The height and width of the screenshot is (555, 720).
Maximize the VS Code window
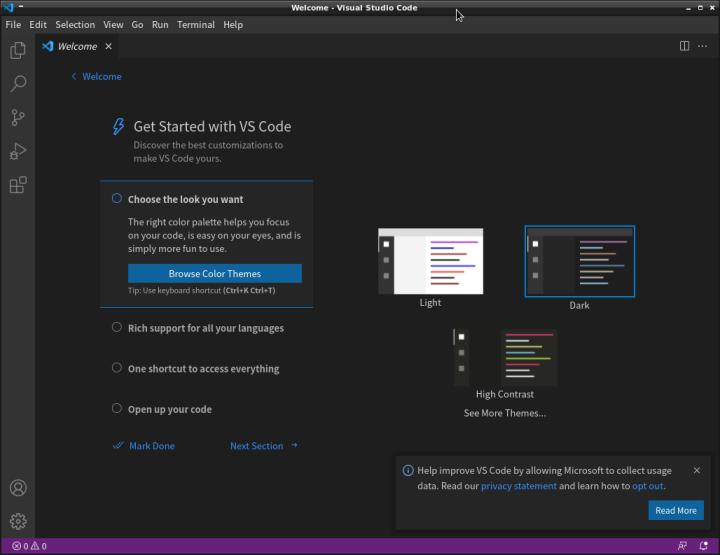[700, 8]
